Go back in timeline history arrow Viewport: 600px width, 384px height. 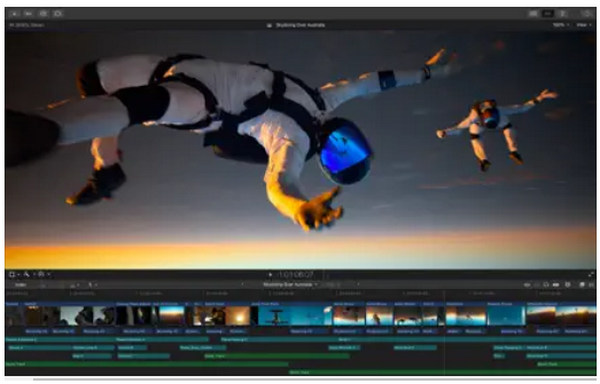coord(243,285)
